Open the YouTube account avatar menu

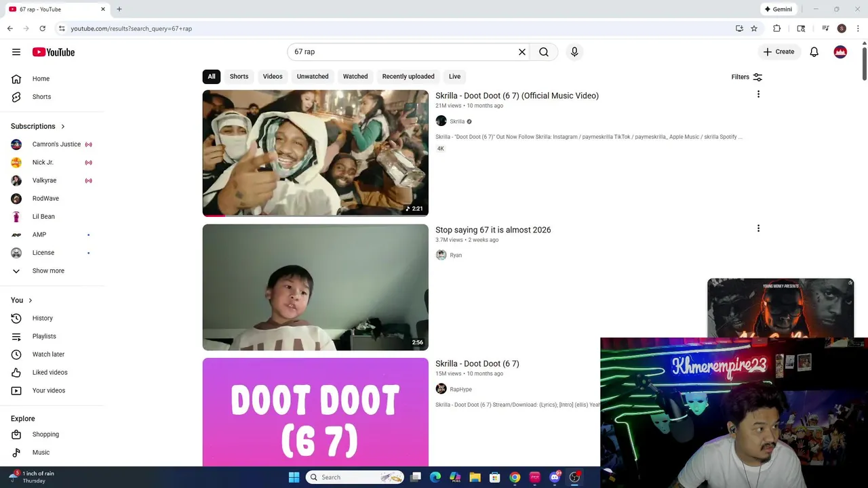pyautogui.click(x=840, y=52)
